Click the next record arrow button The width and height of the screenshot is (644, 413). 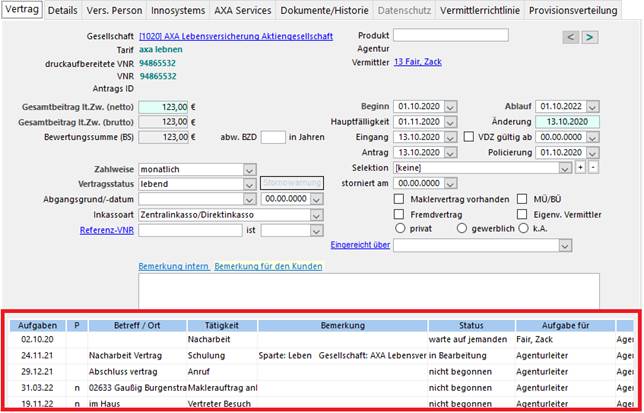[590, 37]
